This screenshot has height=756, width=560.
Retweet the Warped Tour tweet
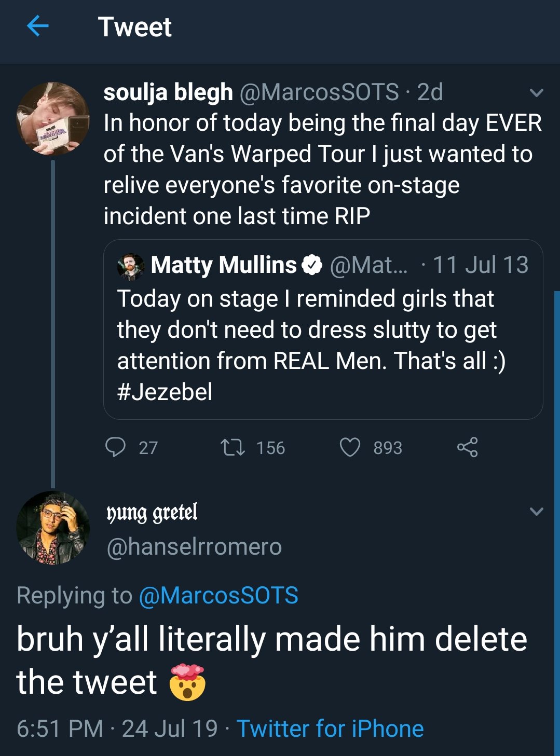tap(233, 447)
